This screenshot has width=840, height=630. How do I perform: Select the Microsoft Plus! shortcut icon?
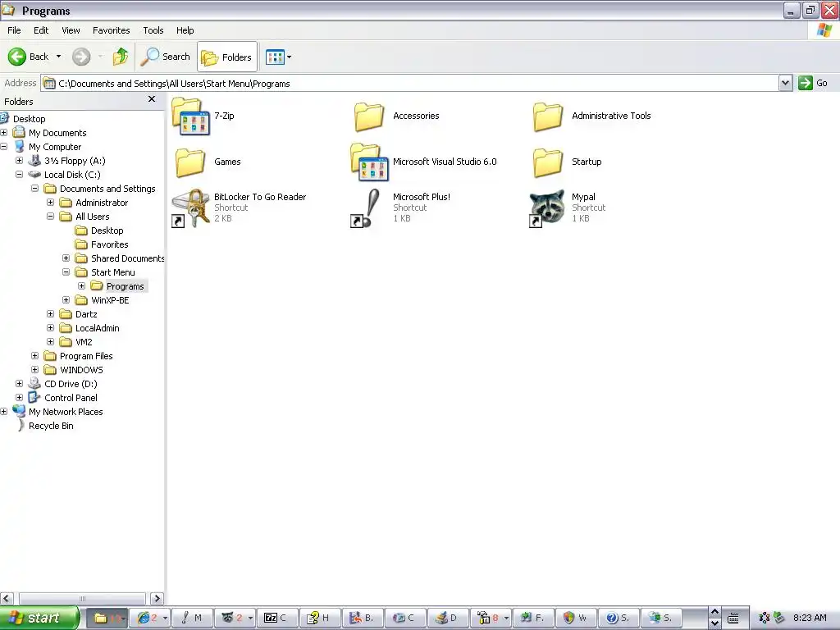pos(366,208)
